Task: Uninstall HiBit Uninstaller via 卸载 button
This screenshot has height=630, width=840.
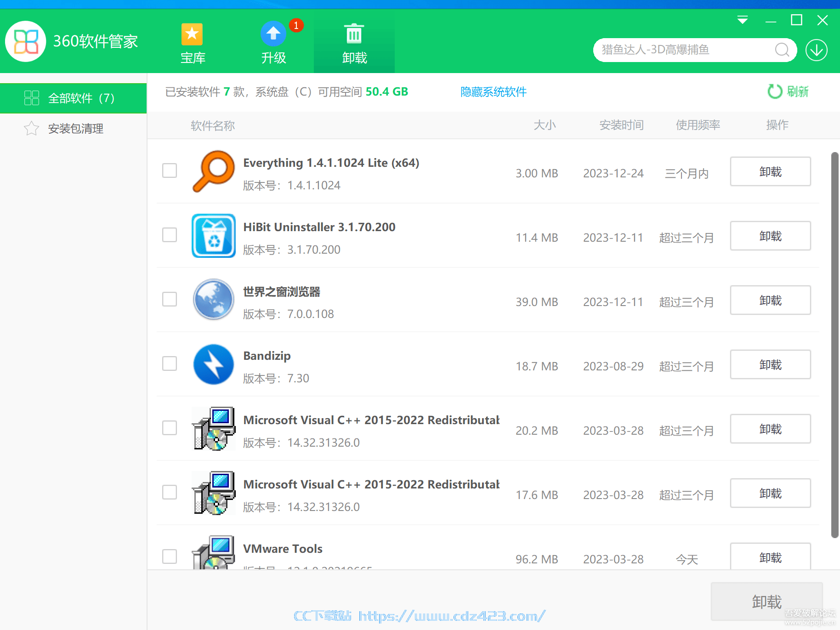Action: pos(771,236)
